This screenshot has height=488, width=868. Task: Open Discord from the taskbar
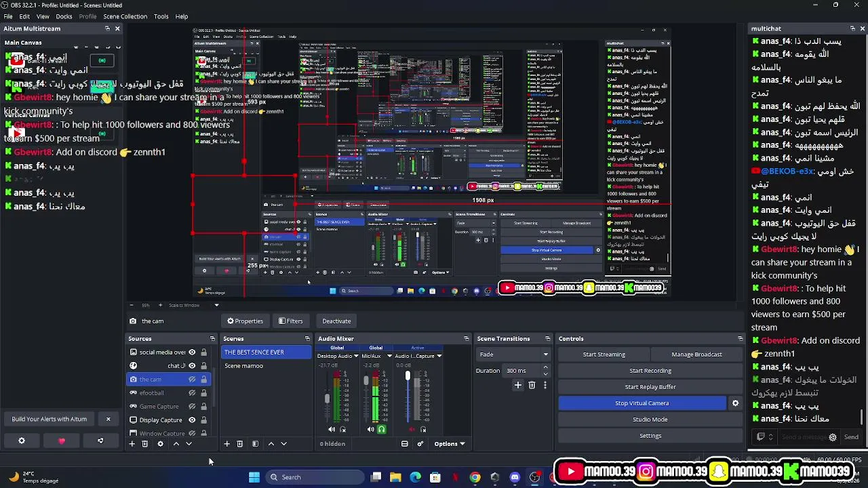coord(515,477)
